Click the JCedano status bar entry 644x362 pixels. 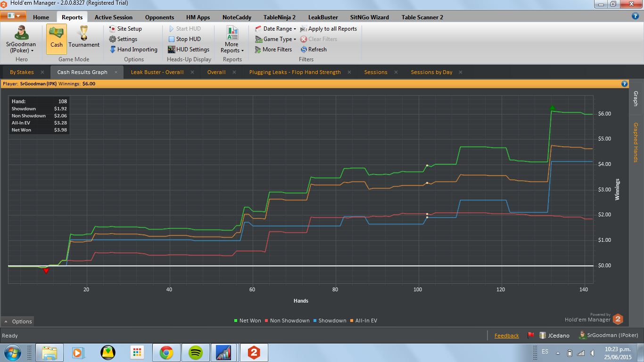click(554, 336)
